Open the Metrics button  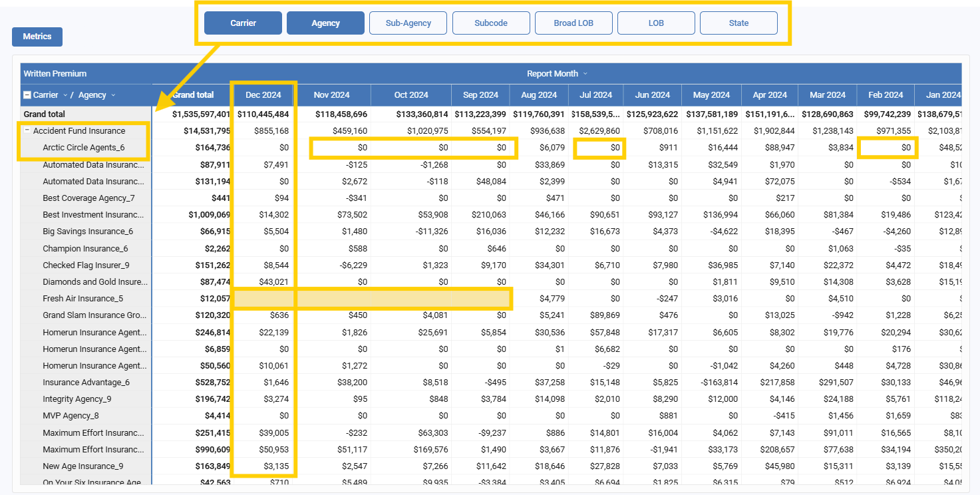37,37
